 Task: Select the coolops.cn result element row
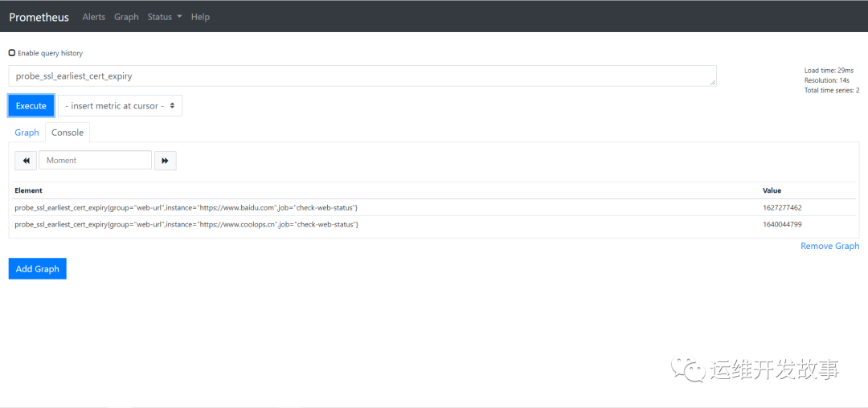tap(434, 224)
